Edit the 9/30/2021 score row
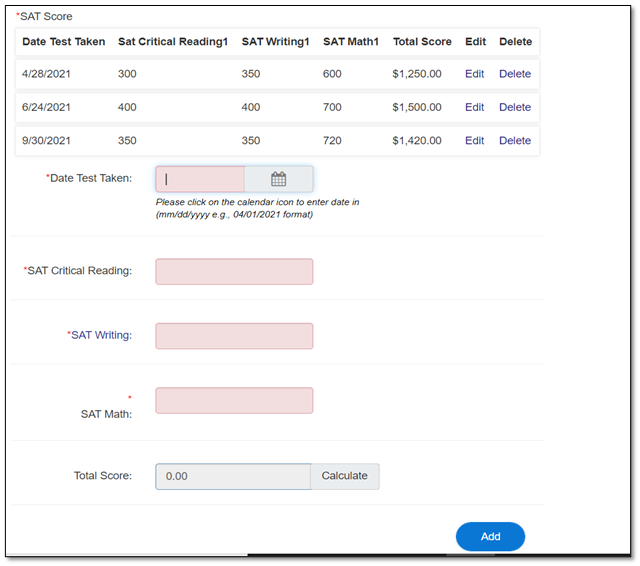This screenshot has height=566, width=640. pyautogui.click(x=474, y=141)
